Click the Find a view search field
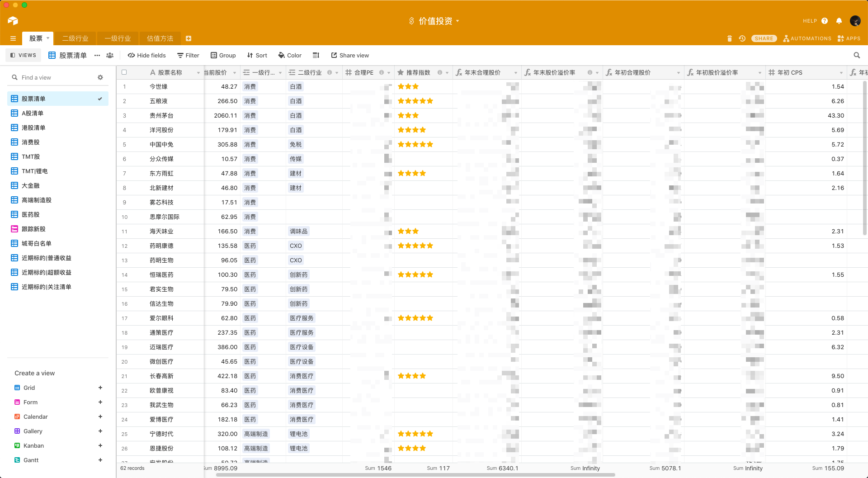Viewport: 868px width, 478px height. [x=54, y=78]
